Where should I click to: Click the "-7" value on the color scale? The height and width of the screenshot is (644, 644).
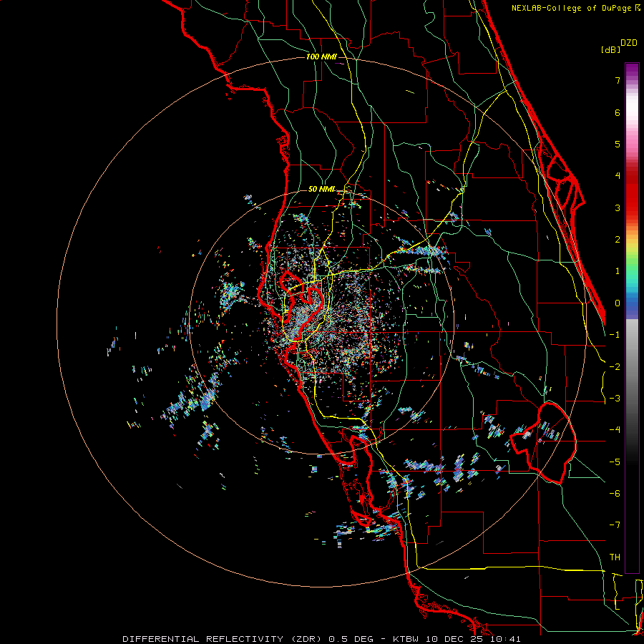615,525
